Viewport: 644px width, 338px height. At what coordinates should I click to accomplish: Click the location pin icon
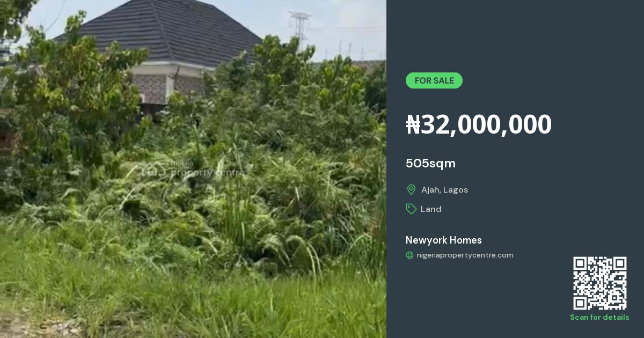tap(411, 189)
